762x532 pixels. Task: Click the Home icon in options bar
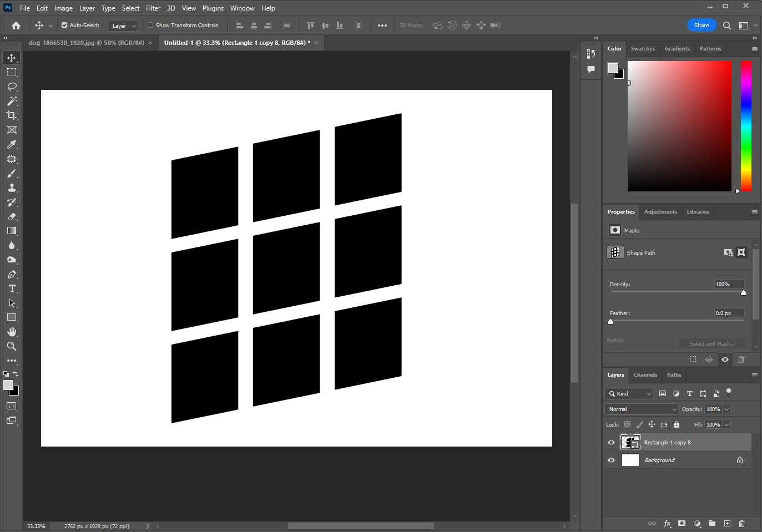tap(16, 26)
